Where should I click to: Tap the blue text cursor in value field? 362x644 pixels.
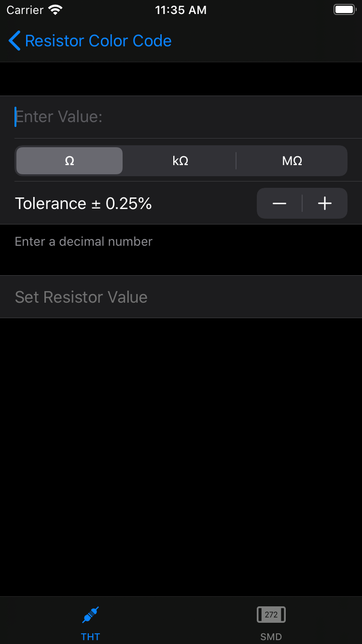(15, 117)
